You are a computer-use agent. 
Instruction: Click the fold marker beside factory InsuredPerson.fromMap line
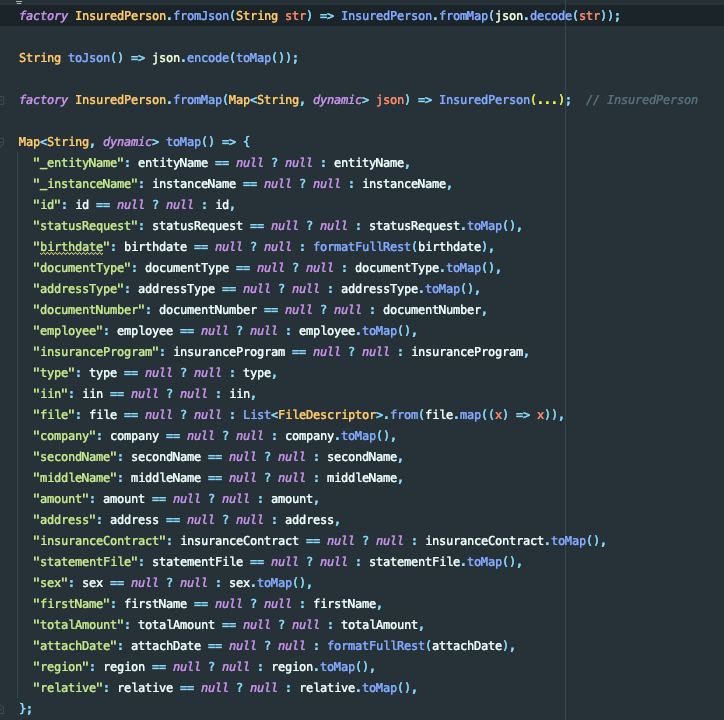coord(2,100)
